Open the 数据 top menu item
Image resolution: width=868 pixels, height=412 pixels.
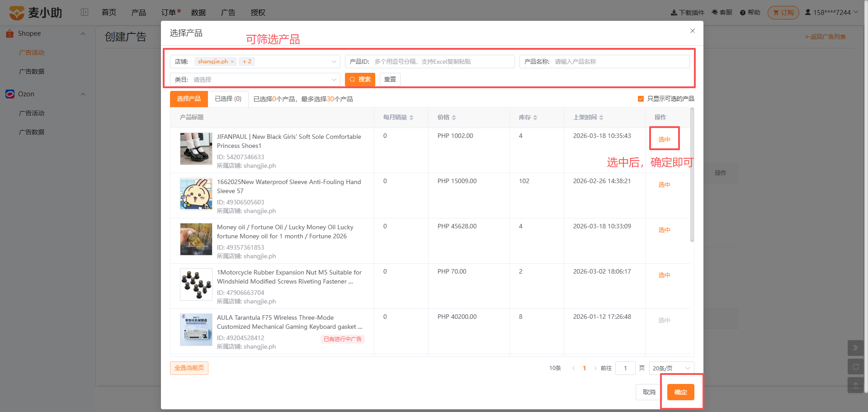pyautogui.click(x=198, y=13)
